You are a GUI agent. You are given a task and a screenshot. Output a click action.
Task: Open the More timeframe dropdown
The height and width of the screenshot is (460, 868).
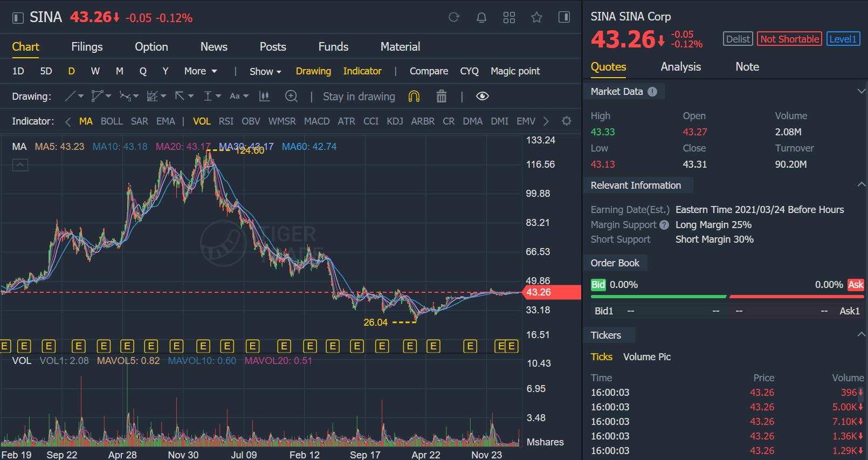coord(201,71)
